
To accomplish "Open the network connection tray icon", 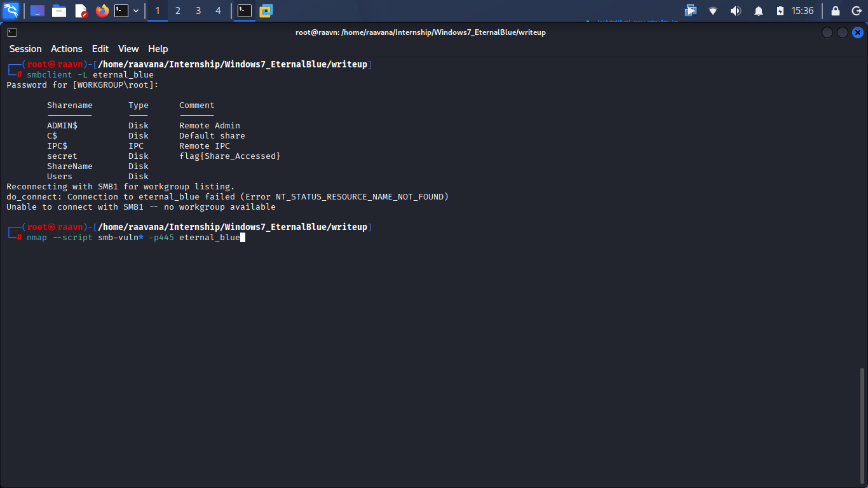I will click(713, 11).
